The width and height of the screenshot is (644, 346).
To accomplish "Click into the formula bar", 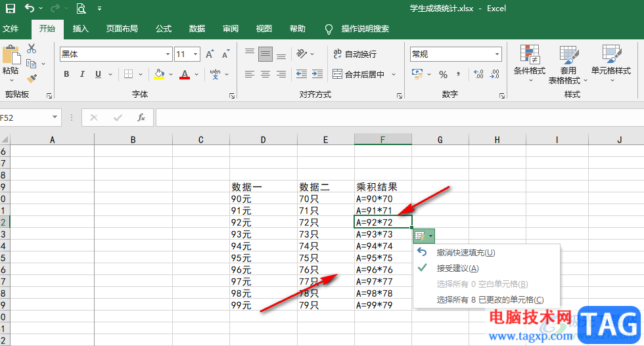I will pos(400,118).
